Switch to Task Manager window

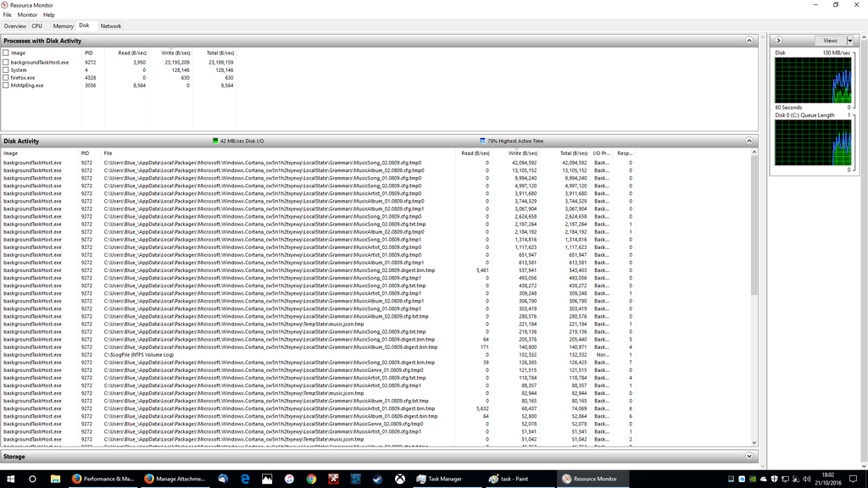pos(446,480)
